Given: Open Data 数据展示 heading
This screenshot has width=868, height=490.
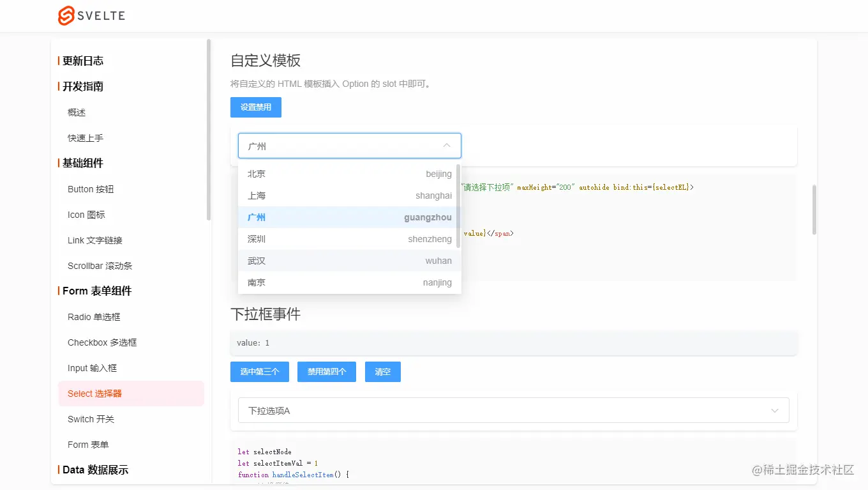Looking at the screenshot, I should (96, 470).
